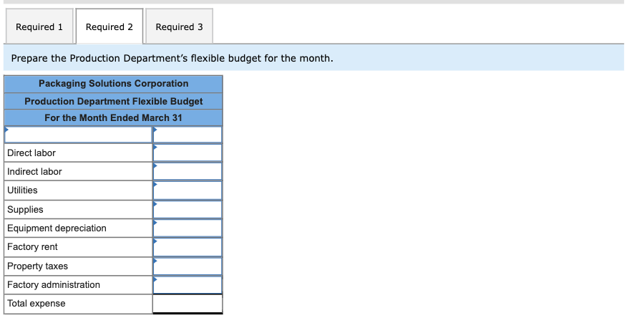Click the Supplies amount field

click(x=187, y=210)
